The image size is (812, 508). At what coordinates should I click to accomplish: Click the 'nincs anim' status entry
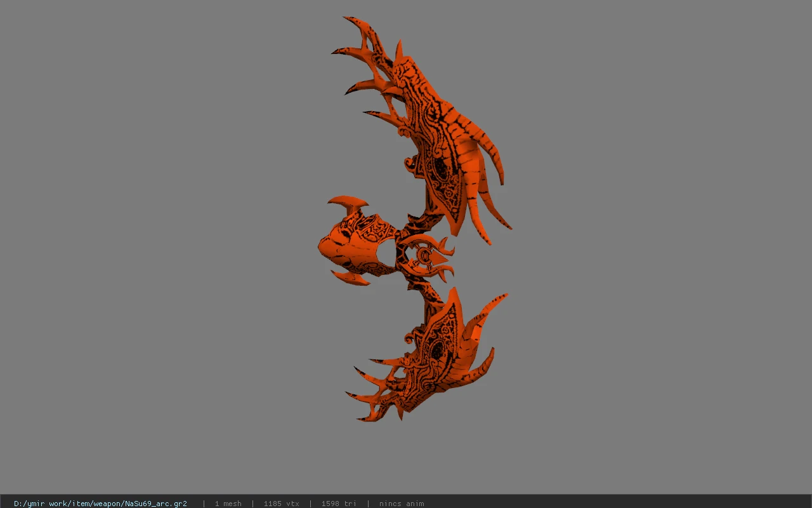pos(402,504)
